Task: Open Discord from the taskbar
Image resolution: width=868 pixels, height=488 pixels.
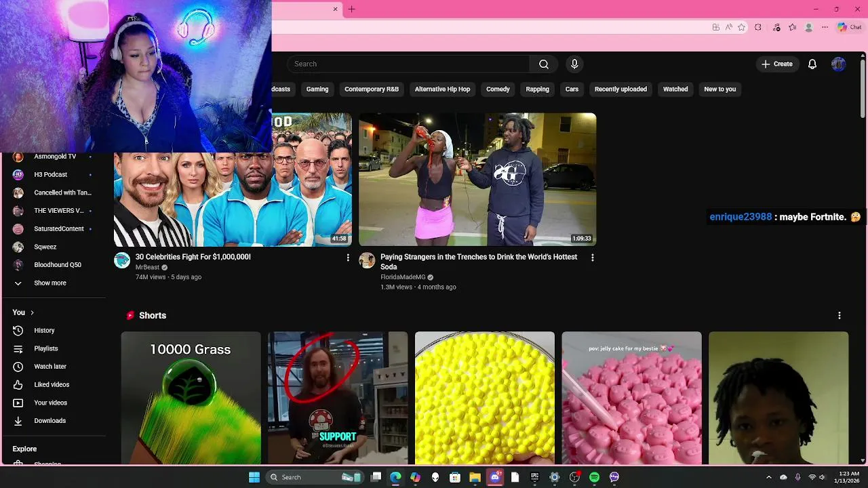Action: click(495, 477)
